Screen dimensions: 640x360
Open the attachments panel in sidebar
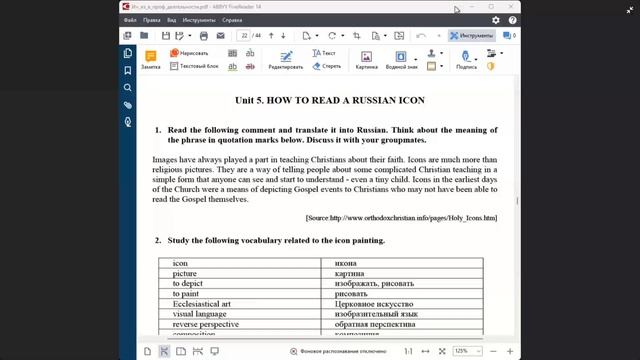(x=128, y=105)
